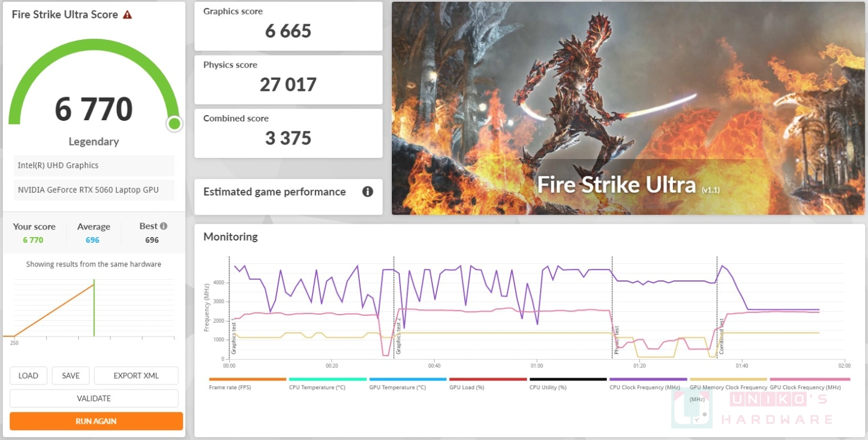Image resolution: width=868 pixels, height=440 pixels.
Task: Click the Combined score value 3 375
Action: pyautogui.click(x=288, y=138)
